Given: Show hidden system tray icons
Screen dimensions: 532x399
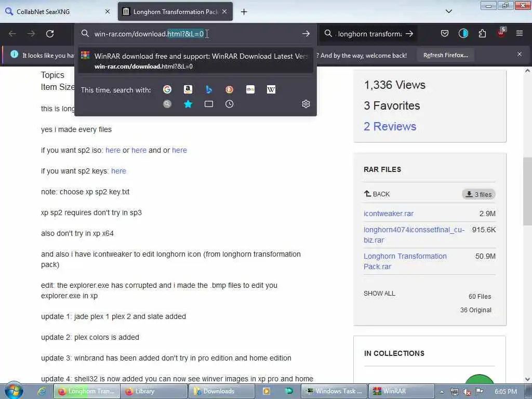Looking at the screenshot, I should (x=442, y=392).
